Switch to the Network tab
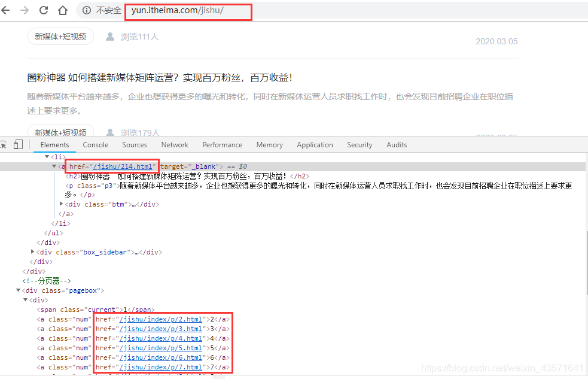 click(175, 145)
